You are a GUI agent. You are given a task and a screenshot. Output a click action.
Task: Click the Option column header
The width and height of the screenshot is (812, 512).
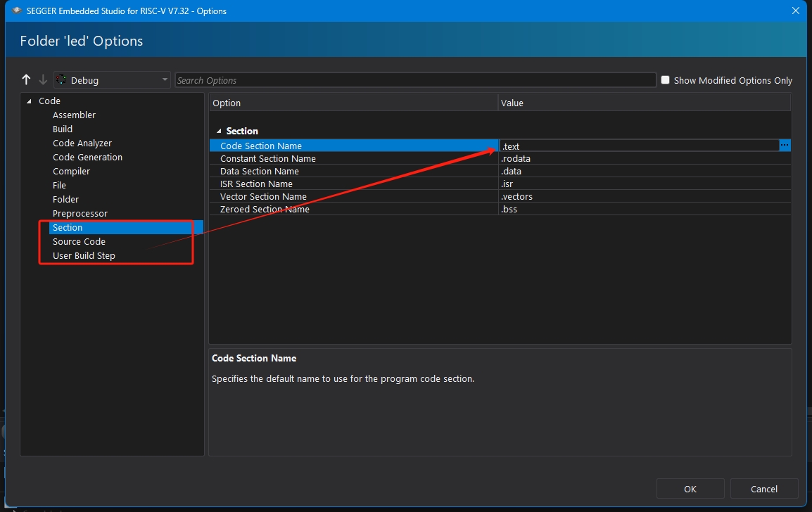[354, 103]
